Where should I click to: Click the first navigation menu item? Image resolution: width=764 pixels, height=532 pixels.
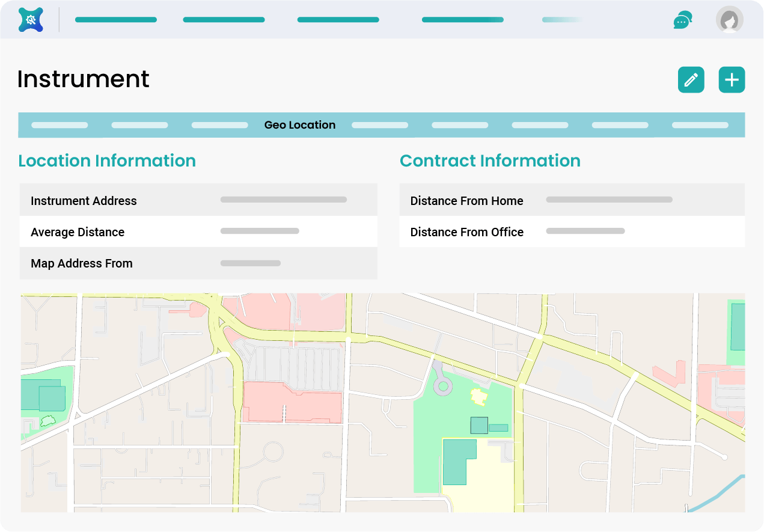[115, 19]
